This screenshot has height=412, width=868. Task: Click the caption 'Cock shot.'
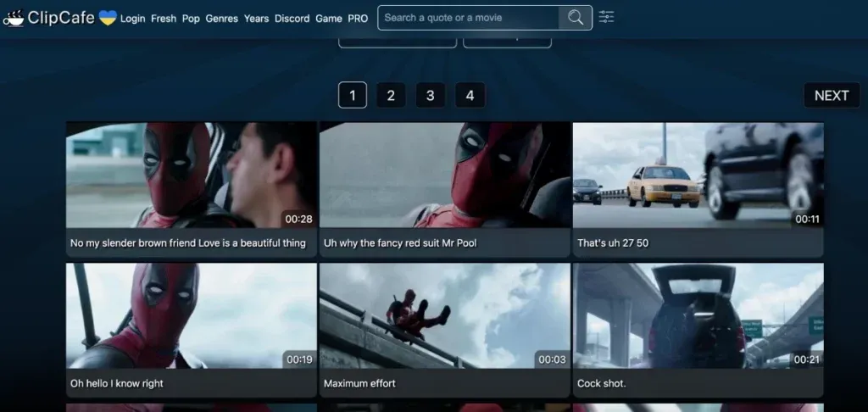coord(602,383)
